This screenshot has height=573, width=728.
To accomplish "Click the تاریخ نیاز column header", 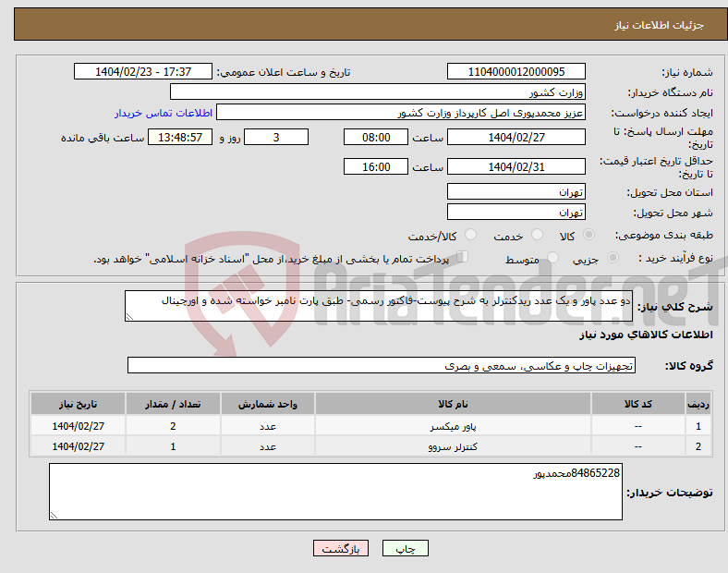I will 78,404.
